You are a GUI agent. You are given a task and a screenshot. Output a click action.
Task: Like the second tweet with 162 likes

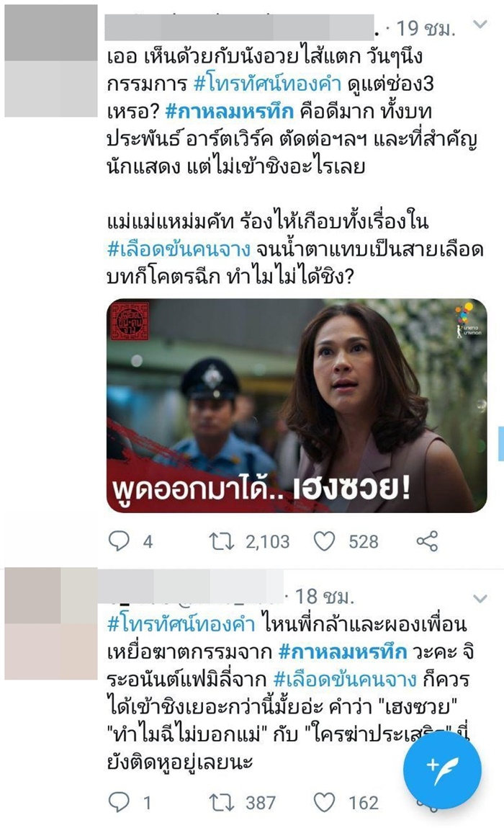click(x=325, y=803)
